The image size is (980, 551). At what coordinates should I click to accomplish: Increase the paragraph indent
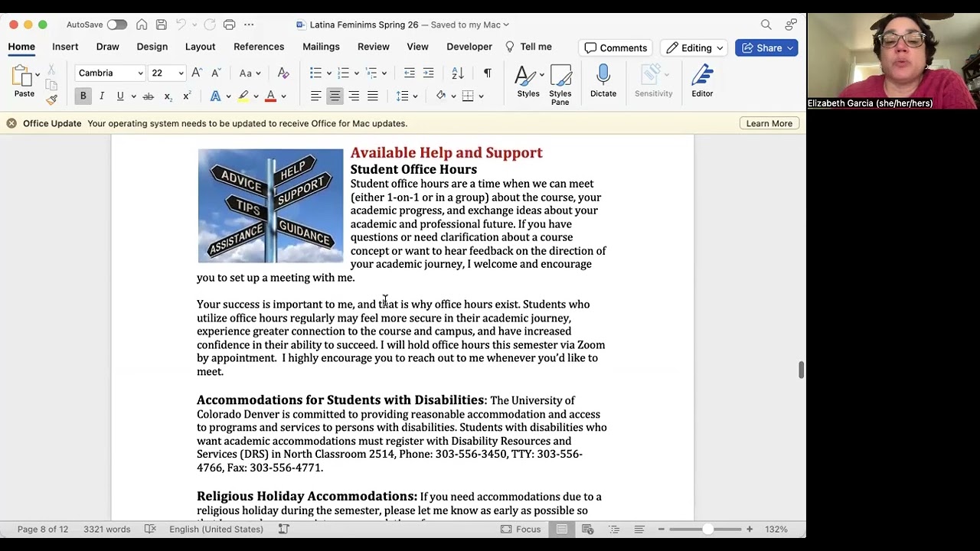428,73
